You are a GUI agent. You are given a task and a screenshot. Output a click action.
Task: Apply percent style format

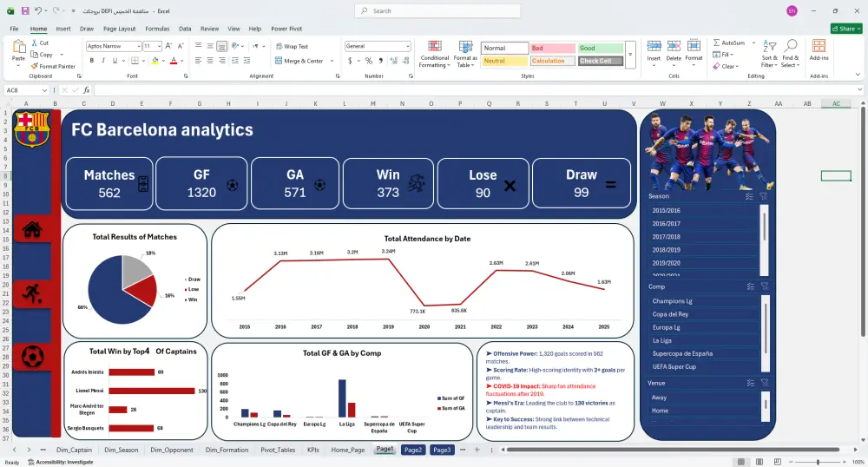coord(369,61)
